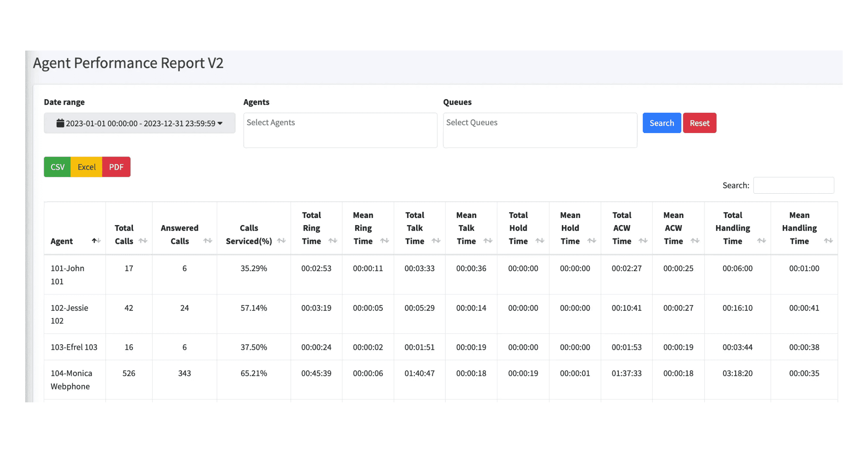Image resolution: width=868 pixels, height=453 pixels.
Task: Focus the table Search input field
Action: 793,185
